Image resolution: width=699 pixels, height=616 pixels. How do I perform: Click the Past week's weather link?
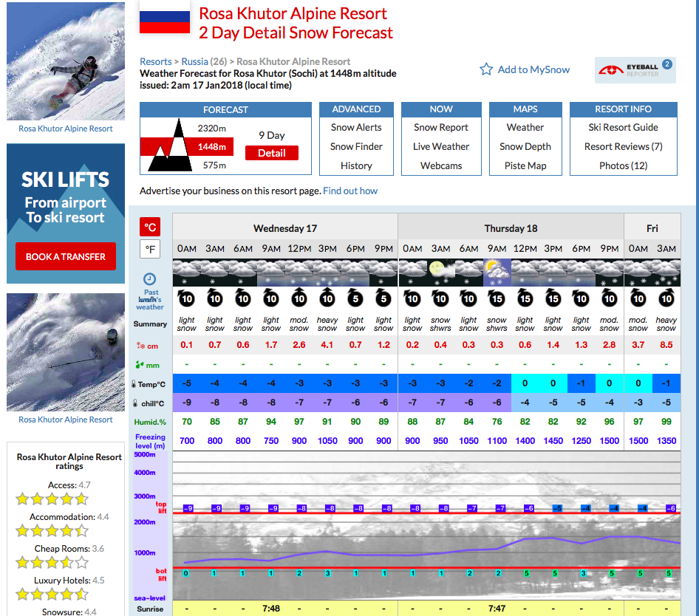pyautogui.click(x=150, y=300)
